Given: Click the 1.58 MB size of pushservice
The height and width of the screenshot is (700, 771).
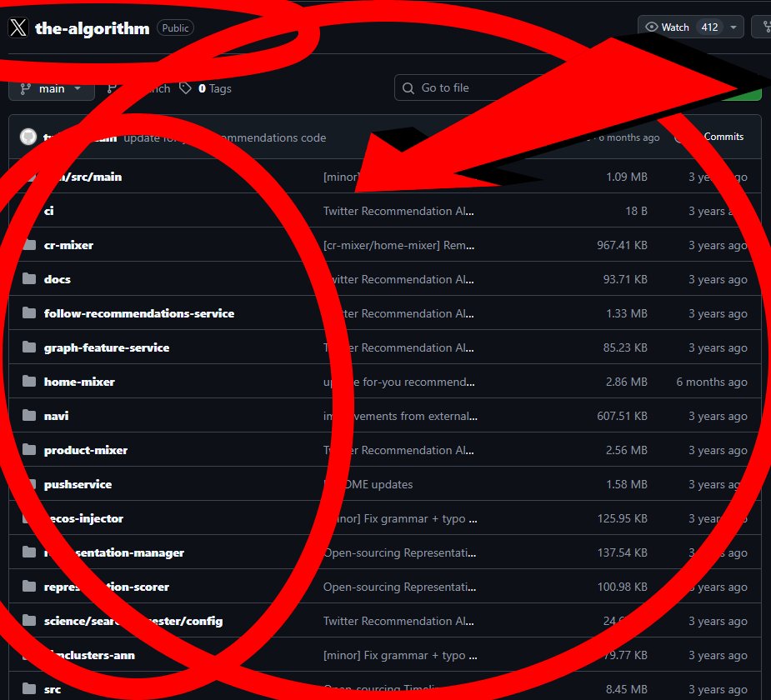Looking at the screenshot, I should [x=627, y=484].
